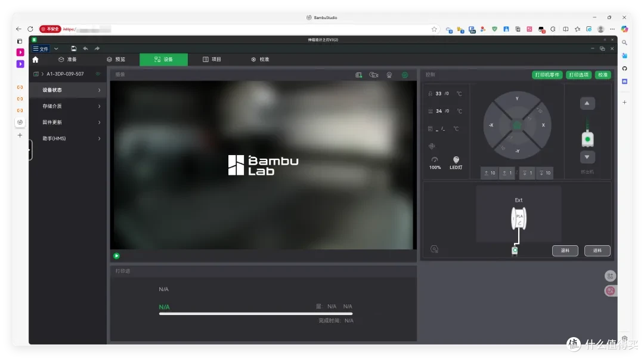Image resolution: width=644 pixels, height=358 pixels.
Task: Undo the last action with the left arrow
Action: point(85,48)
